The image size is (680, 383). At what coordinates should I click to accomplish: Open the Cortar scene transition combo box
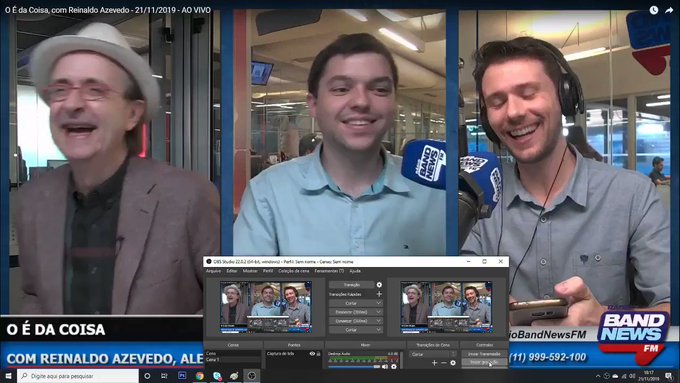tap(432, 354)
